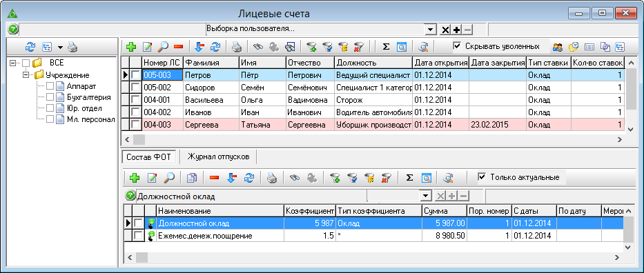Open the dropdown next to Должностной оклад filter

(x=425, y=196)
